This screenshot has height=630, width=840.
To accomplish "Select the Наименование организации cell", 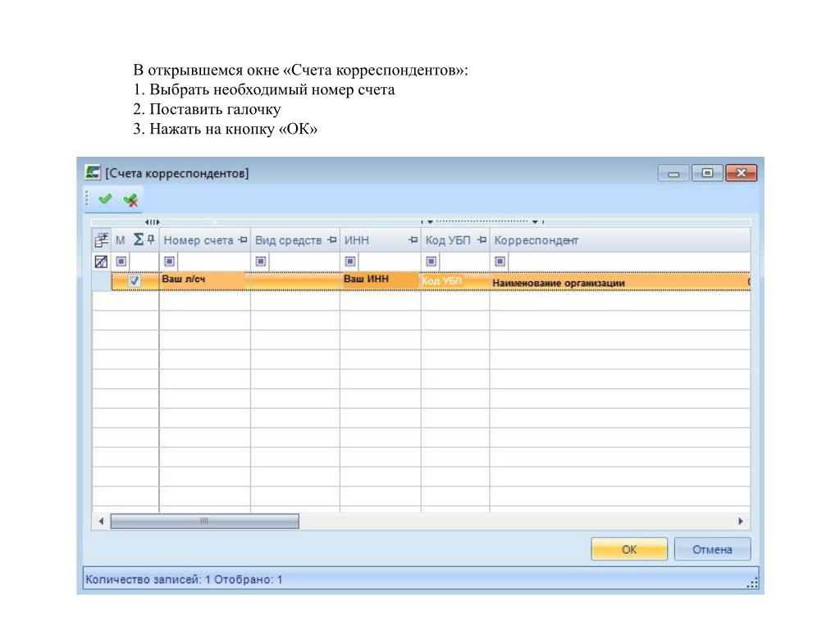I will pos(620,282).
